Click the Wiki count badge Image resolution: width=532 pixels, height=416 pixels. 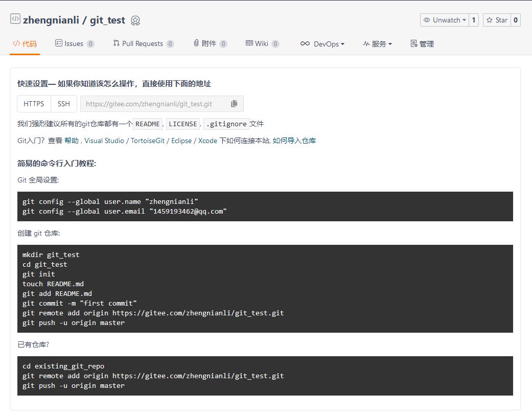pos(275,44)
